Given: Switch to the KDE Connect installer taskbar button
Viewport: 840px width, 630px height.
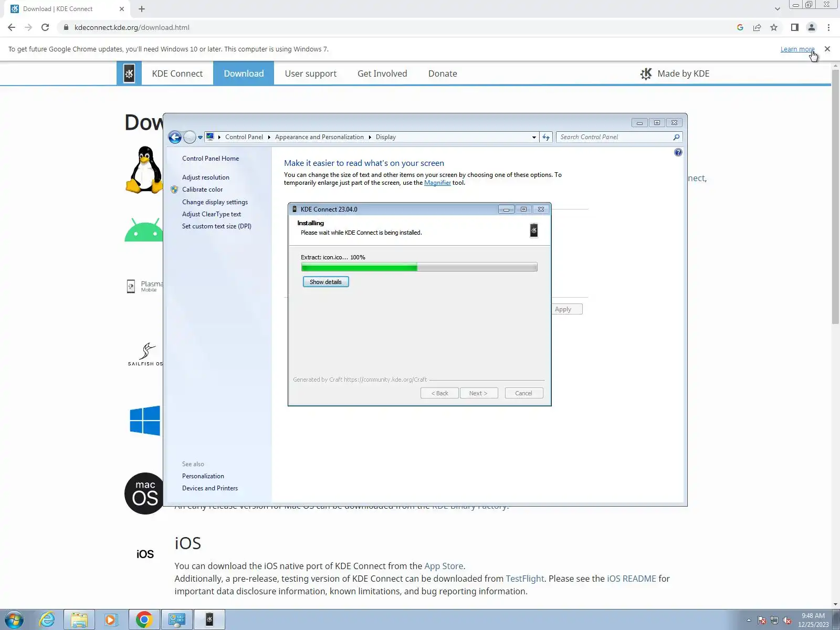Looking at the screenshot, I should [x=209, y=619].
